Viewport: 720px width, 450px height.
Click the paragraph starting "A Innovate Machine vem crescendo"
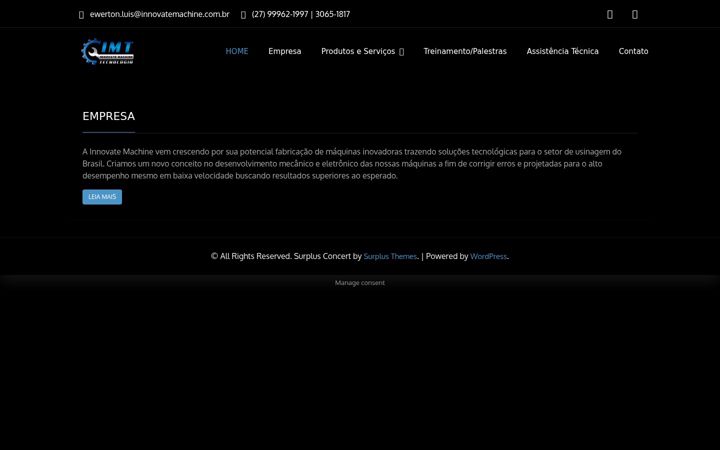(352, 163)
